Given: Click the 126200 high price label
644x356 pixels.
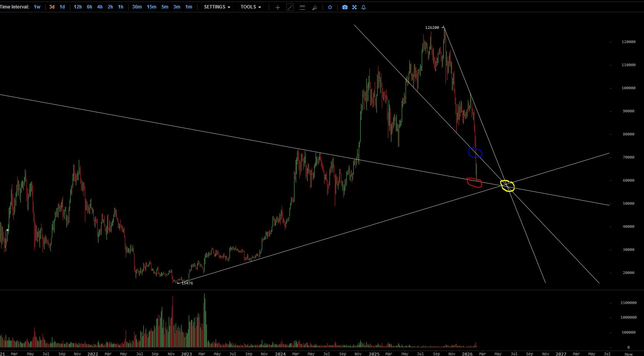Looking at the screenshot, I should [x=432, y=28].
